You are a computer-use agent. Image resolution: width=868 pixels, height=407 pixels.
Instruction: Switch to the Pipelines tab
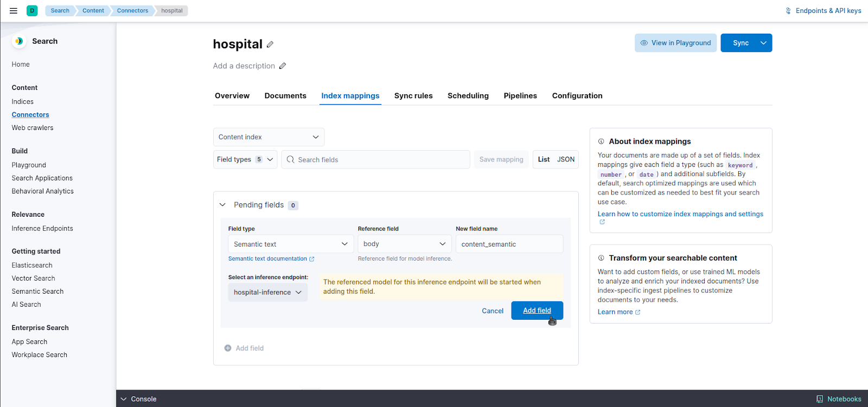click(x=520, y=95)
